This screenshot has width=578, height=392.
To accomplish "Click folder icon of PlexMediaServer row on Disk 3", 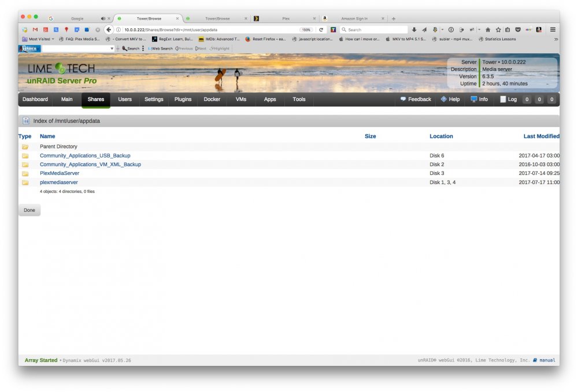I will [x=25, y=173].
